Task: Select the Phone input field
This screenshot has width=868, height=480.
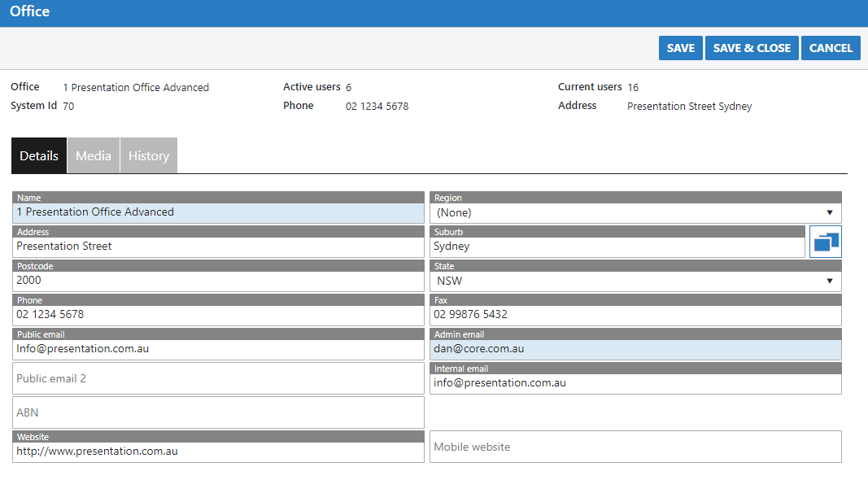Action: [218, 315]
